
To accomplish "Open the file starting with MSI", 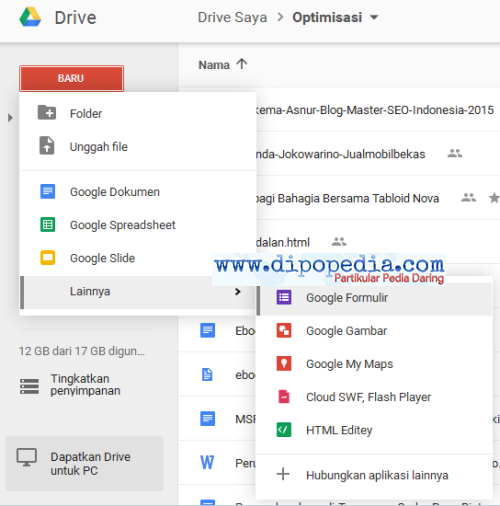I will click(x=245, y=419).
